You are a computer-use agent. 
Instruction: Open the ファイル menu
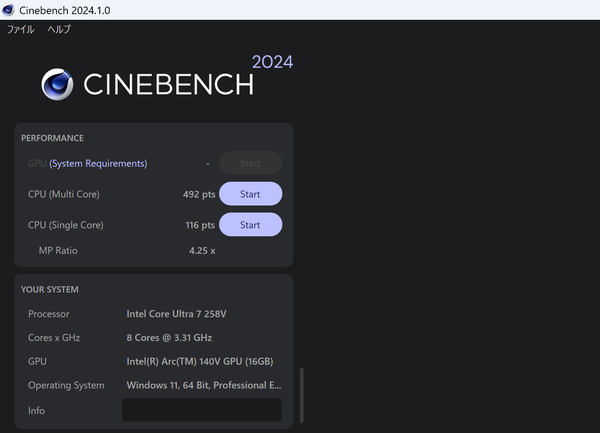tap(21, 29)
